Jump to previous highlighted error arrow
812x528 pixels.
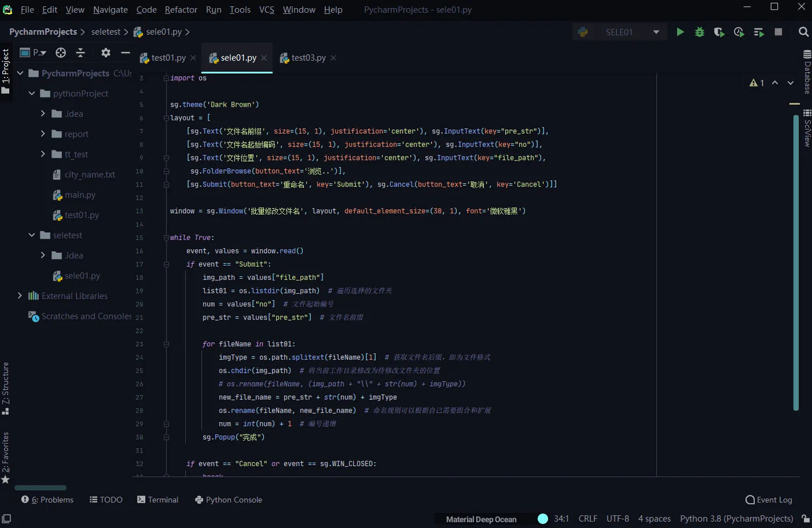coord(775,83)
